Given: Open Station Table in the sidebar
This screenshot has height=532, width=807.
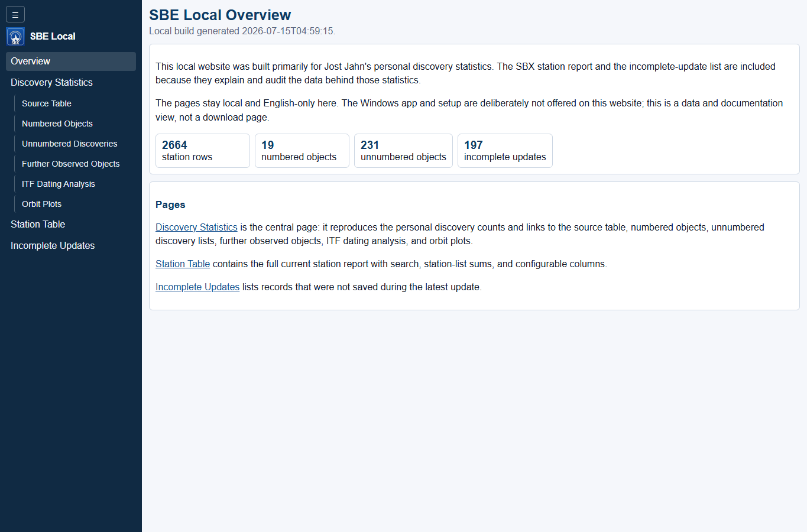Looking at the screenshot, I should pyautogui.click(x=71, y=225).
